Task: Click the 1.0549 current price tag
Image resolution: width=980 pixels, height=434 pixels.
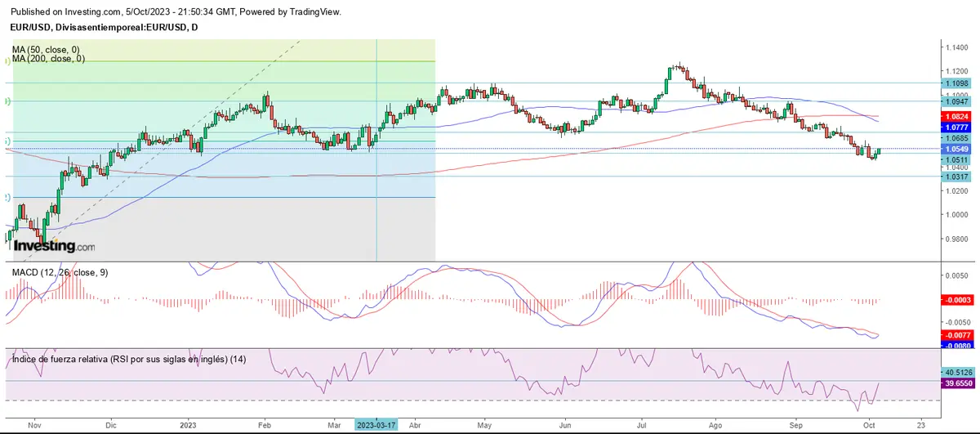Action: [x=955, y=150]
